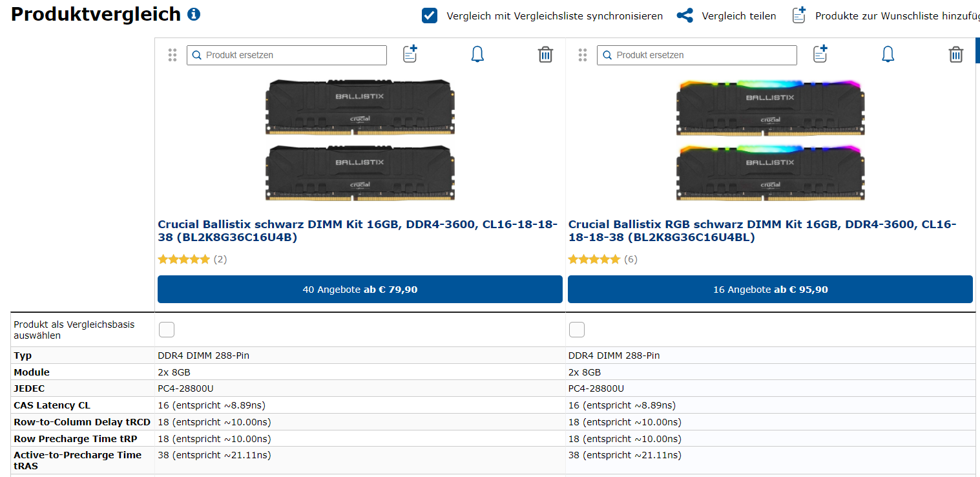Click the Produkt als Vergleichsbasis auswählen label
The image size is (980, 477).
(74, 330)
